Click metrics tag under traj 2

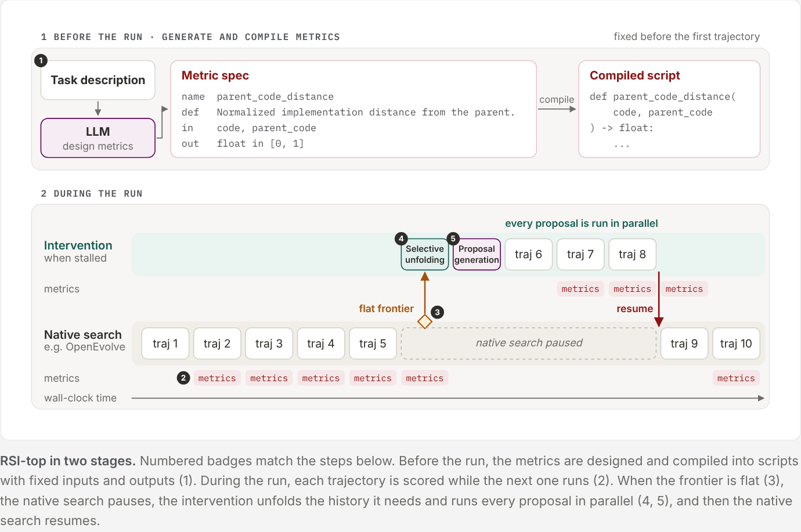point(217,378)
